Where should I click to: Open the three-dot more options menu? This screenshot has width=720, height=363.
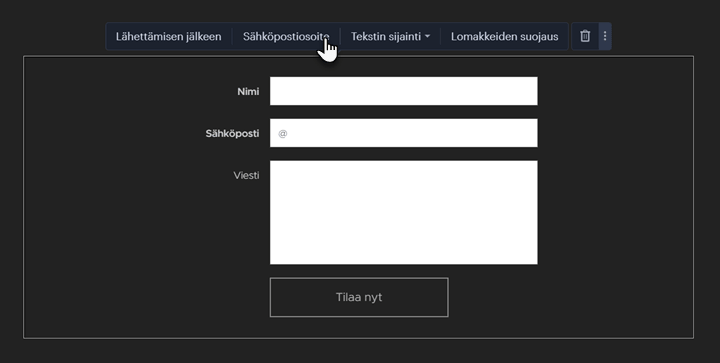[605, 36]
